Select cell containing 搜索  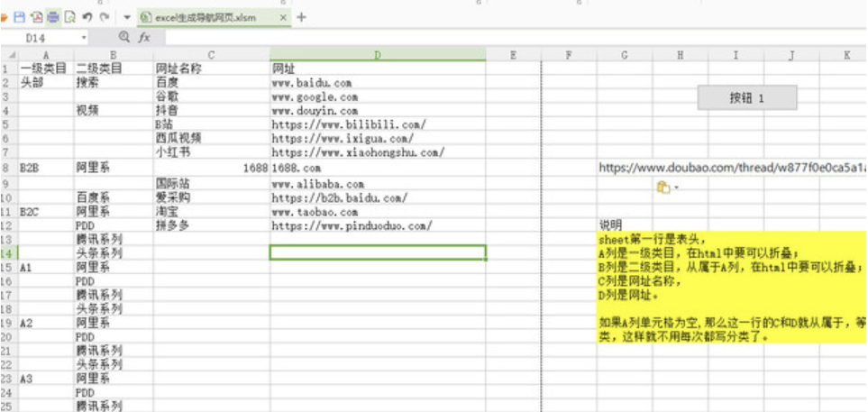click(114, 83)
